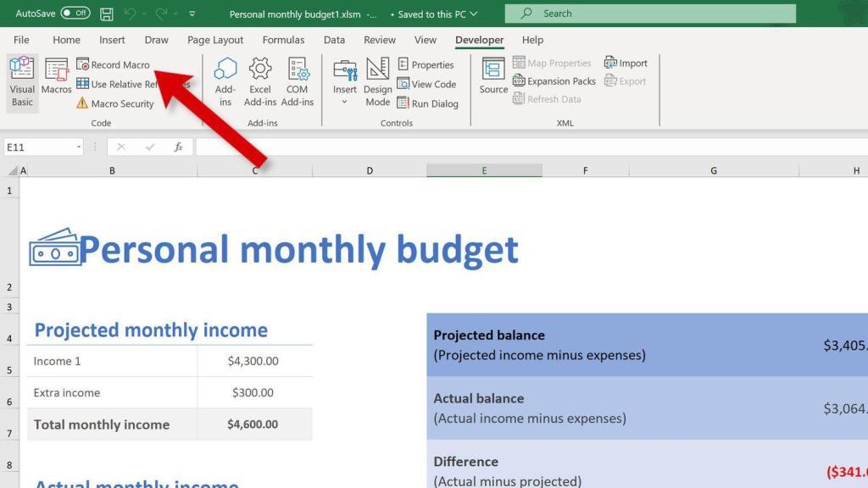
Task: Toggle Design Mode on
Action: click(377, 82)
